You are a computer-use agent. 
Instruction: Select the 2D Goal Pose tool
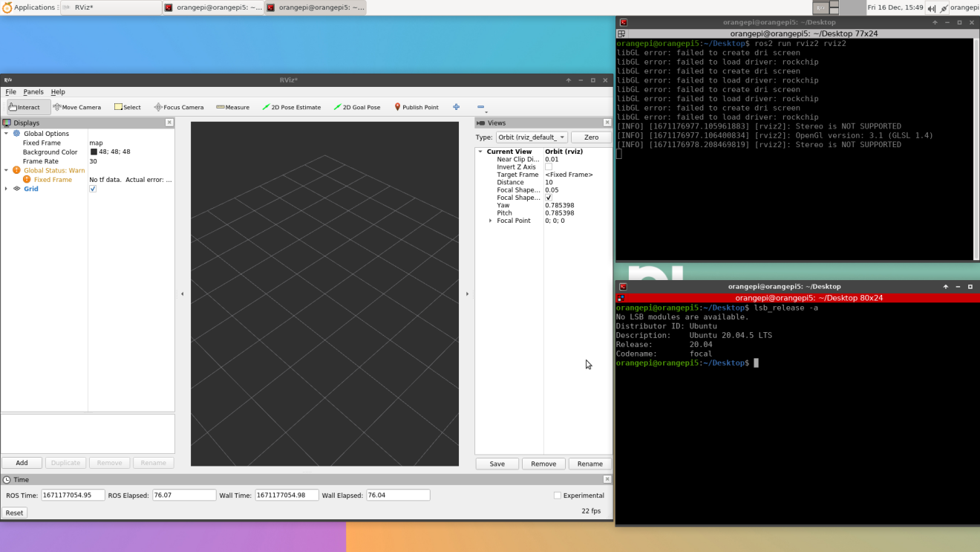click(356, 107)
